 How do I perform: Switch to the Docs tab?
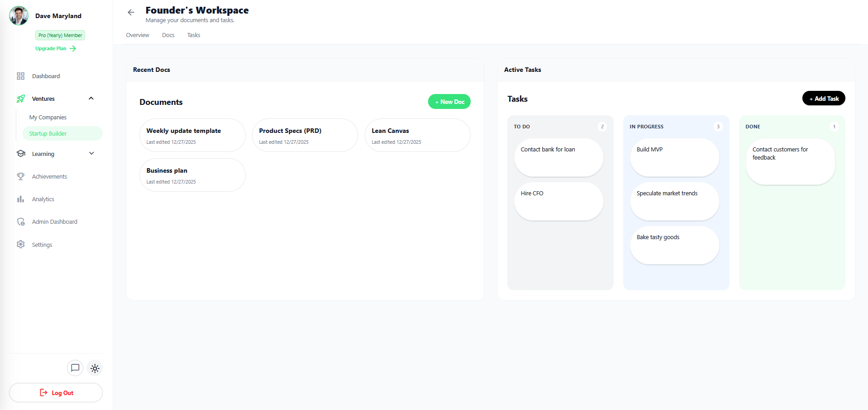pos(168,35)
